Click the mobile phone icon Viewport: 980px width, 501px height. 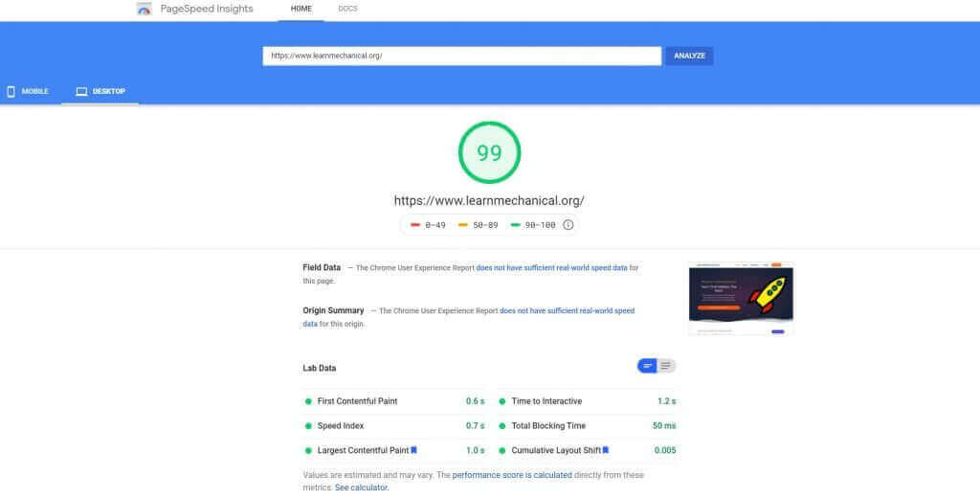[11, 91]
